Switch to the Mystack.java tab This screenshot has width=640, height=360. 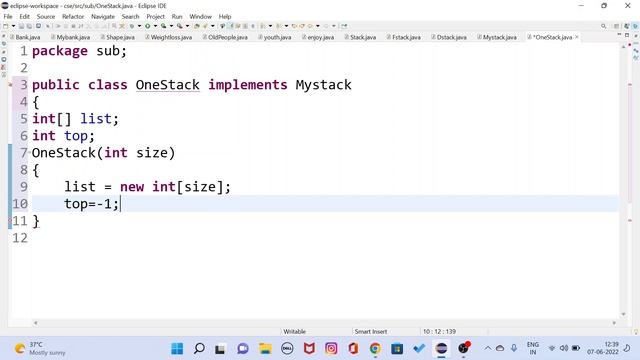coord(497,37)
